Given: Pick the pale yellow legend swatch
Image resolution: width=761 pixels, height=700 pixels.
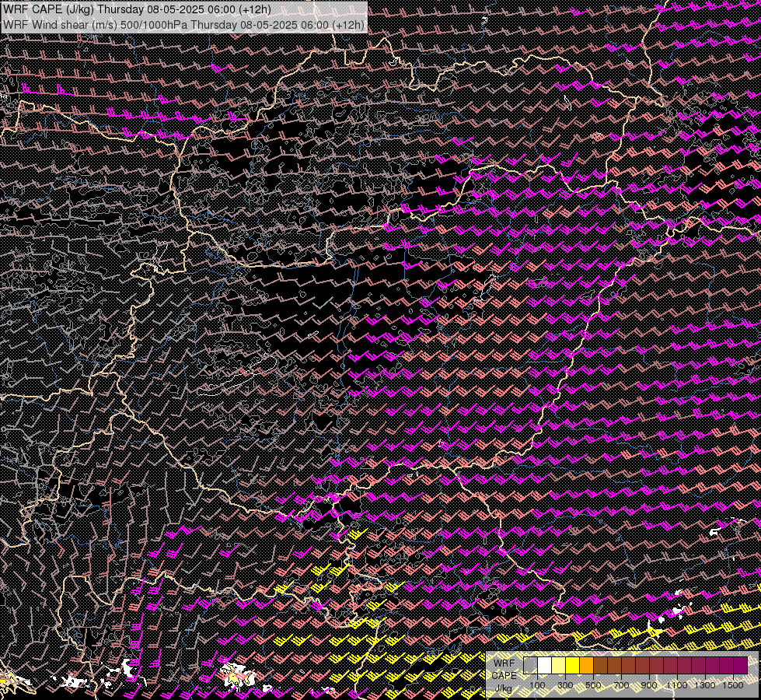Looking at the screenshot, I should pos(559,666).
